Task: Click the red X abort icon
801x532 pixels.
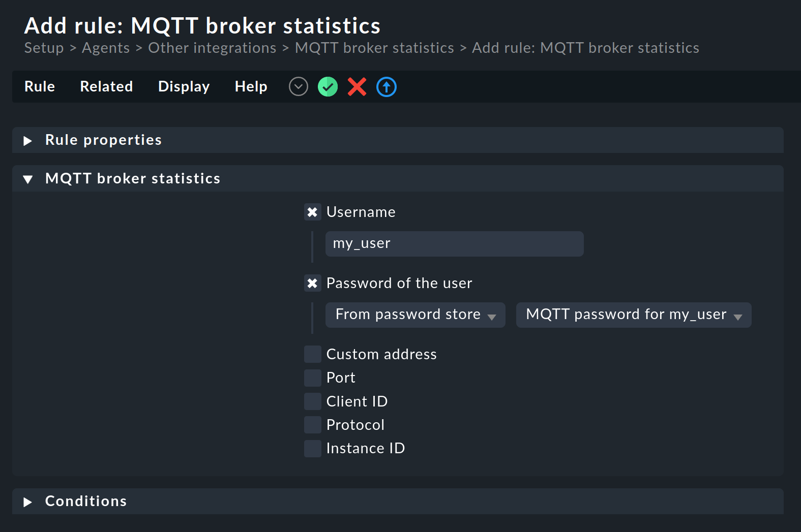Action: pyautogui.click(x=357, y=87)
